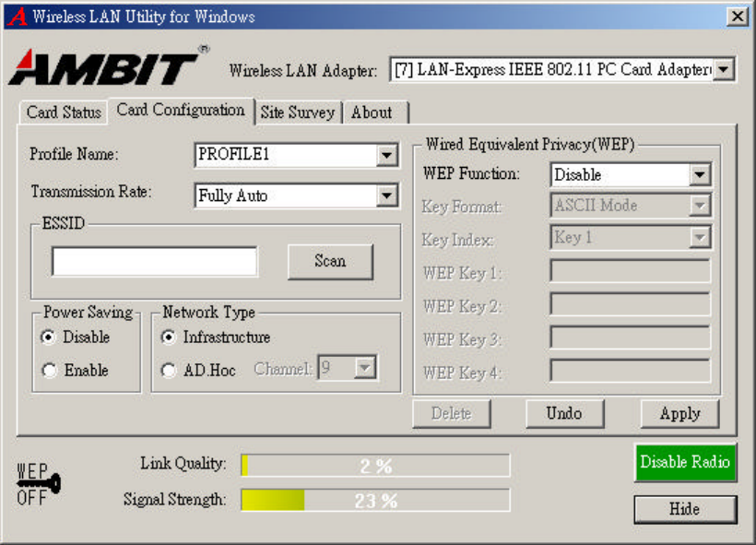Click the Undo button
This screenshot has width=756, height=545.
coord(564,413)
